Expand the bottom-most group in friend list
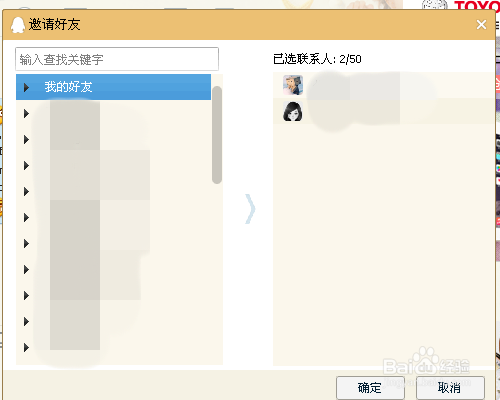The height and width of the screenshot is (400, 500). 26,348
